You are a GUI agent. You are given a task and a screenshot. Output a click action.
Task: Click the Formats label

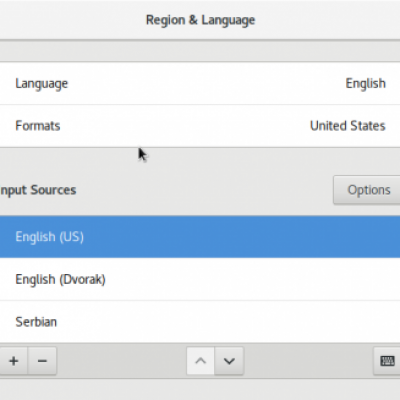pyautogui.click(x=38, y=126)
